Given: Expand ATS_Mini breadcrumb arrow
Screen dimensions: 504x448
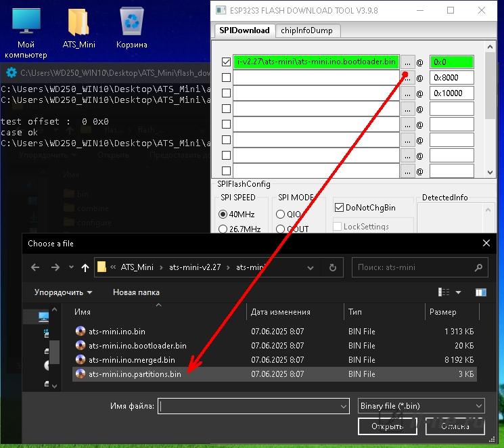Looking at the screenshot, I should (x=161, y=267).
